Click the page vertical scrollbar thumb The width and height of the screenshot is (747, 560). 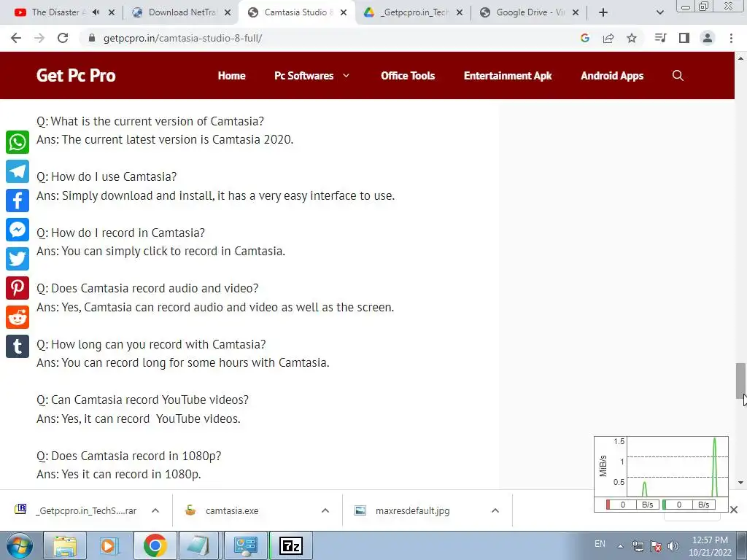(740, 381)
